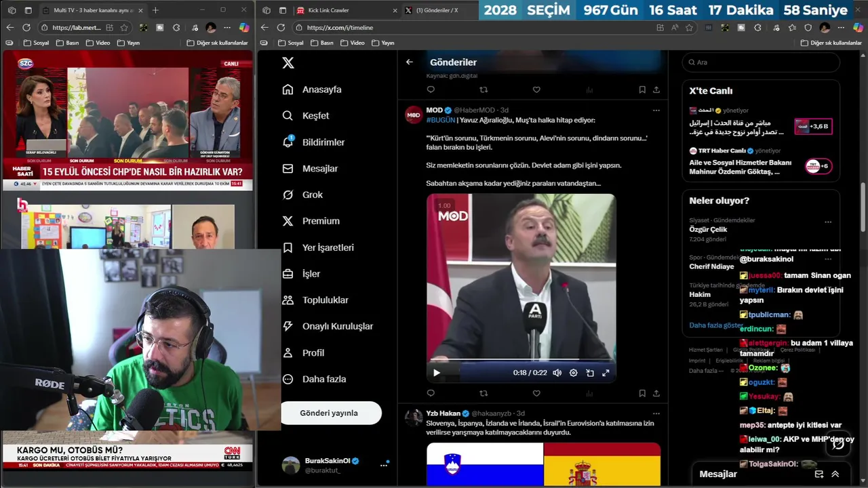The height and width of the screenshot is (488, 868).
Task: Open Grok from sidebar
Action: pyautogui.click(x=303, y=195)
